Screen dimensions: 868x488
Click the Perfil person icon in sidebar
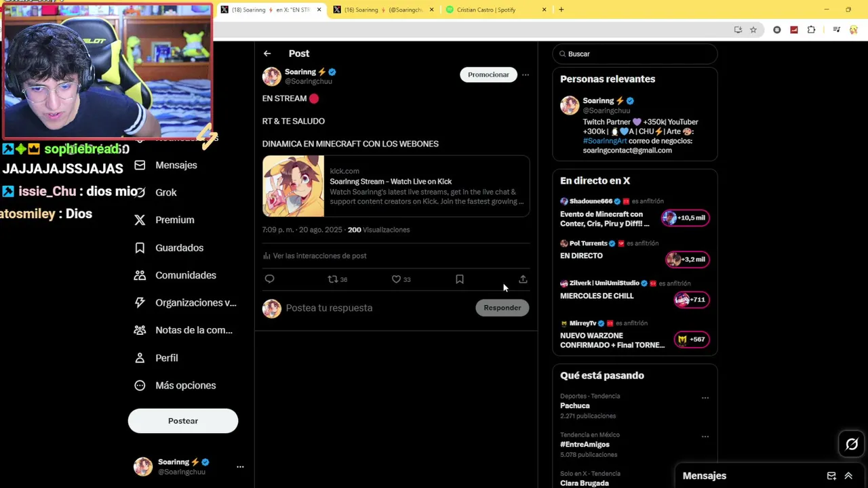[140, 358]
